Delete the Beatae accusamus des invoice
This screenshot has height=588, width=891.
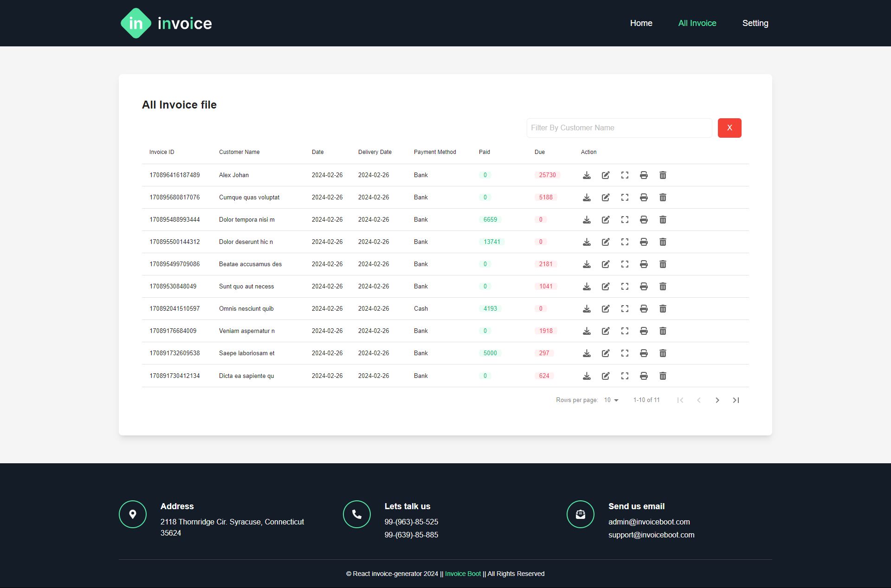tap(663, 264)
